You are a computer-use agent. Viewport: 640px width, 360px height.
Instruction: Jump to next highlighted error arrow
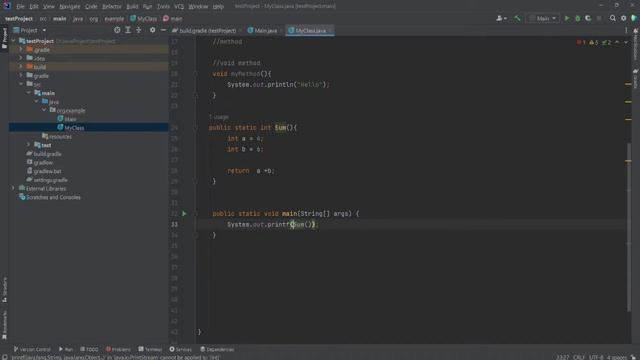pyautogui.click(x=626, y=42)
